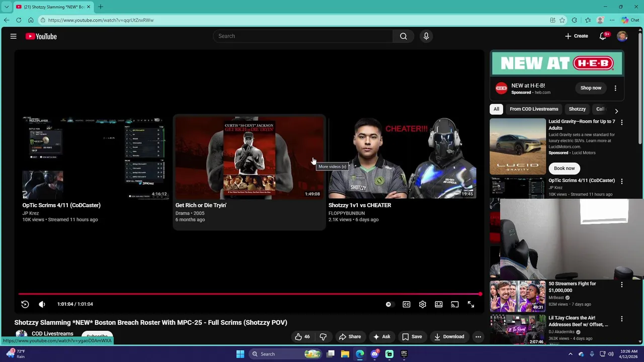Enter full screen mode

tap(471, 304)
